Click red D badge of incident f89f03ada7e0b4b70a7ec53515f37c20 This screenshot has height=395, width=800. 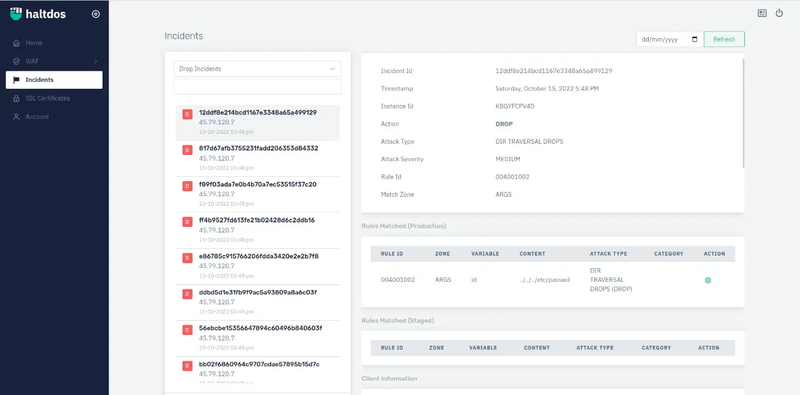click(x=187, y=186)
